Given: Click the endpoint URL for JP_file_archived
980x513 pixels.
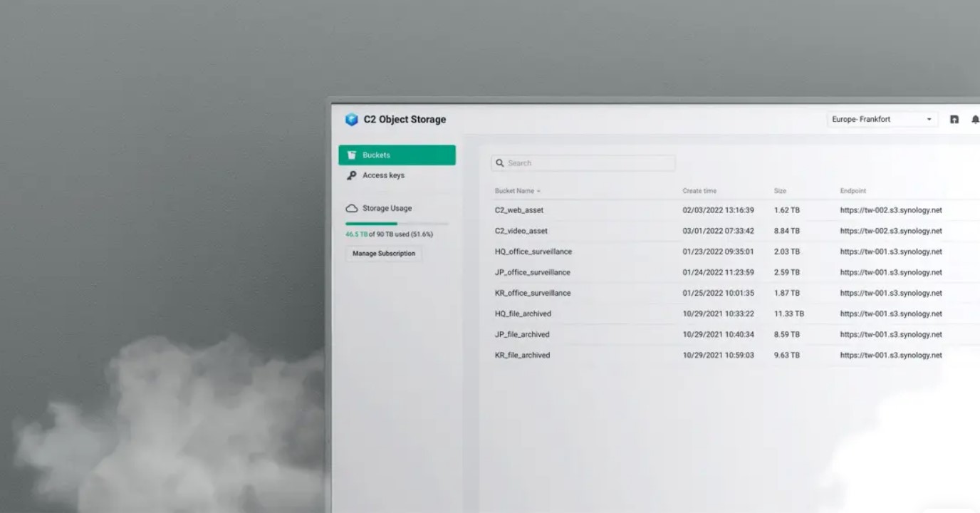Looking at the screenshot, I should point(891,334).
